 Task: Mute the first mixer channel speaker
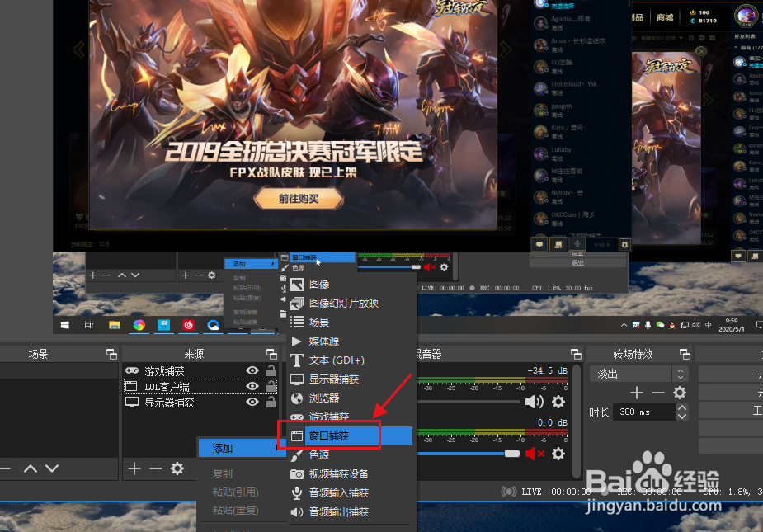pyautogui.click(x=535, y=402)
